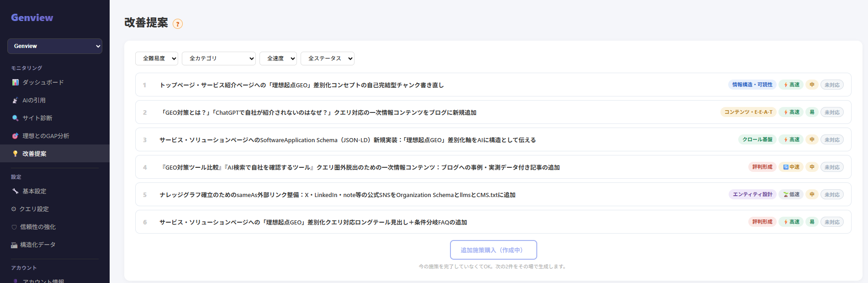Click 未対応 status on proposal 1
This screenshot has width=868, height=283.
832,85
